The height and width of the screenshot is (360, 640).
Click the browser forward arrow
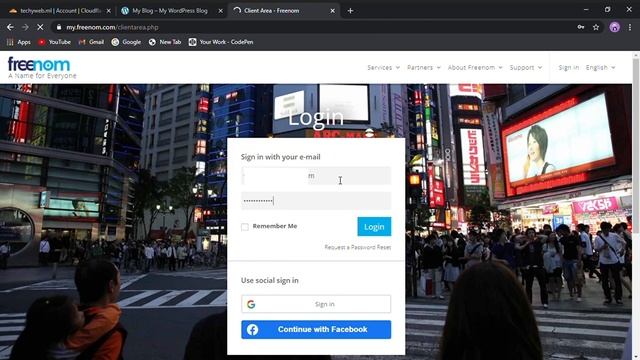pyautogui.click(x=25, y=27)
